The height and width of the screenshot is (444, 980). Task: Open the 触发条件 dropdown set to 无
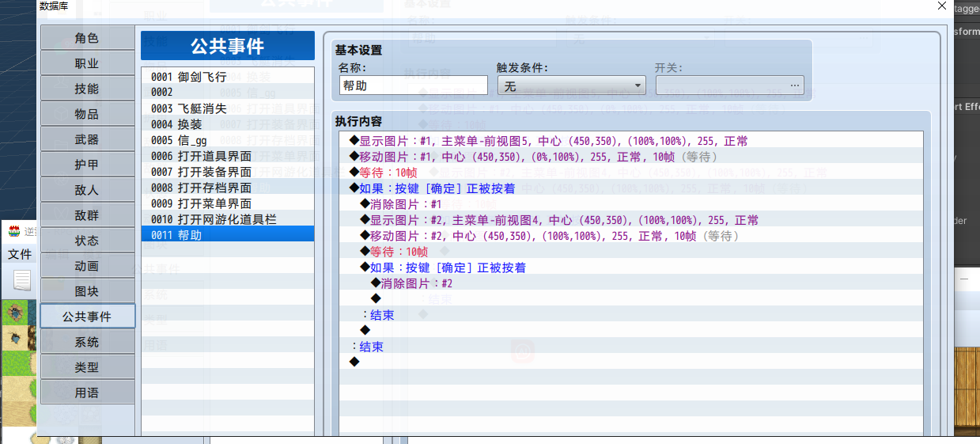click(x=571, y=85)
